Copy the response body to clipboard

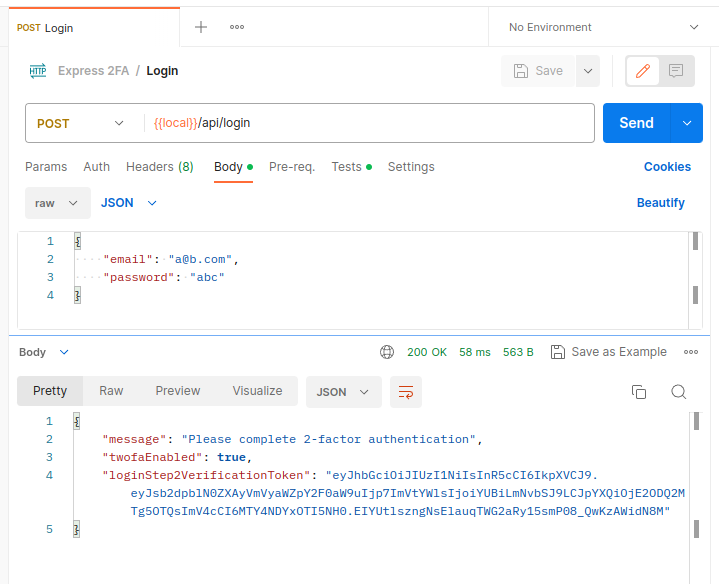(x=639, y=392)
